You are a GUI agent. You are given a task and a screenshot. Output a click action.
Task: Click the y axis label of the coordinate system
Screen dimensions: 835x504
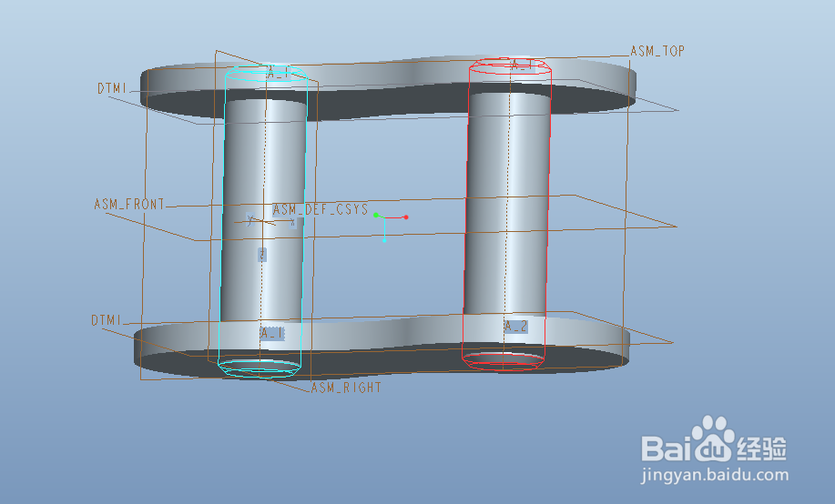pyautogui.click(x=250, y=218)
